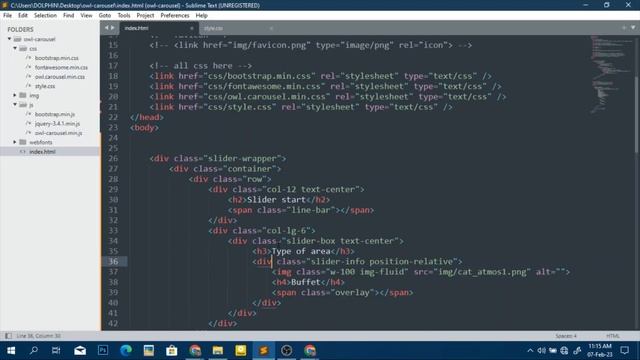The image size is (640, 360).
Task: Open second Chrome icon in taskbar
Action: coord(310,351)
